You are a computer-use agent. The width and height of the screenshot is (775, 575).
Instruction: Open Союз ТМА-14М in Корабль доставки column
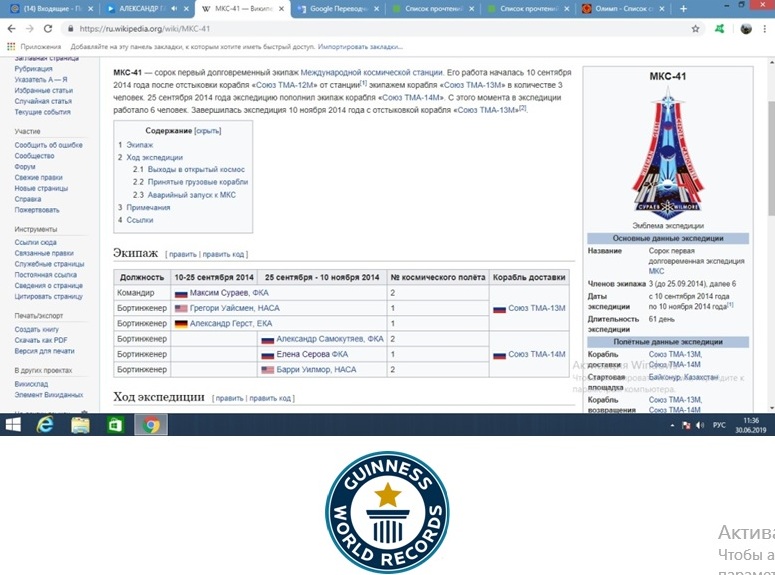(x=537, y=354)
